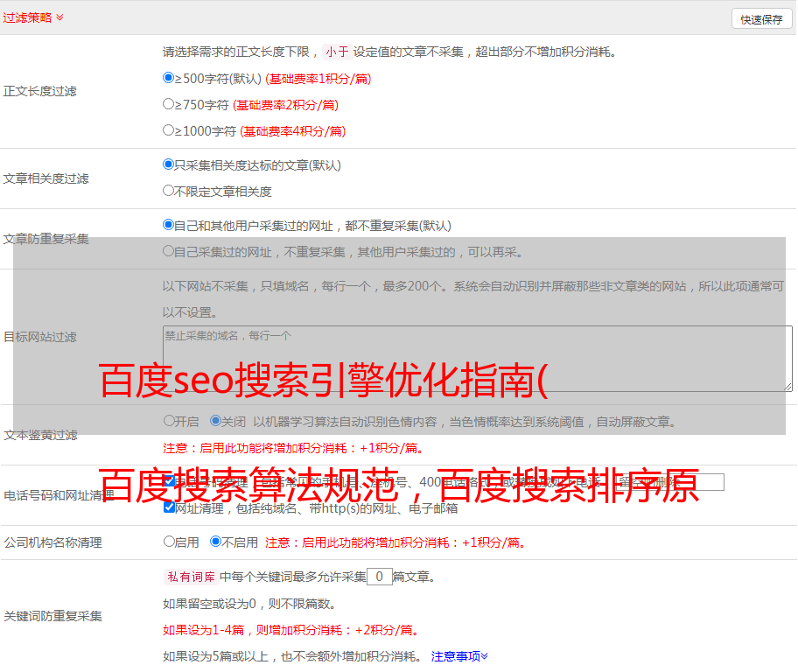Select 启用 for 公司机构名称清理

pos(169,542)
